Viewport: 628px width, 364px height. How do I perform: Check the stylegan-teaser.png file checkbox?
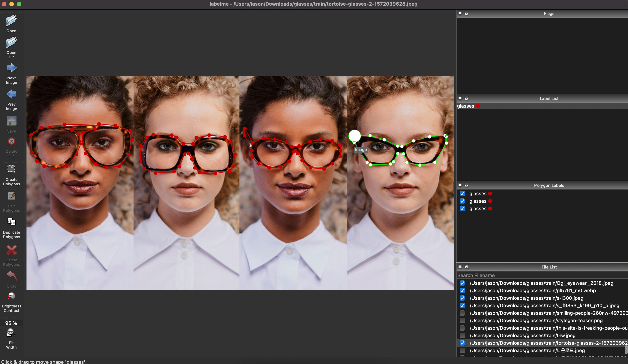coord(462,321)
